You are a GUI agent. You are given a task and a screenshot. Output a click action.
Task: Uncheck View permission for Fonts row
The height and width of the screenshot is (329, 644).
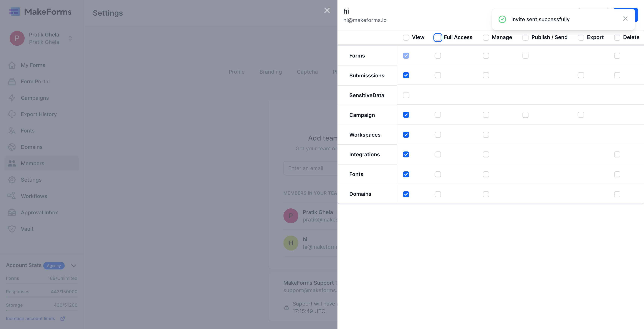[x=406, y=174]
